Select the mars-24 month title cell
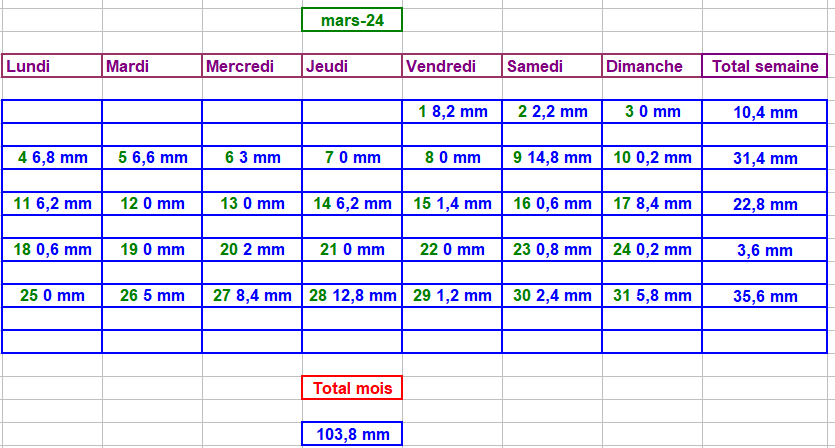The height and width of the screenshot is (448, 835). pos(352,20)
